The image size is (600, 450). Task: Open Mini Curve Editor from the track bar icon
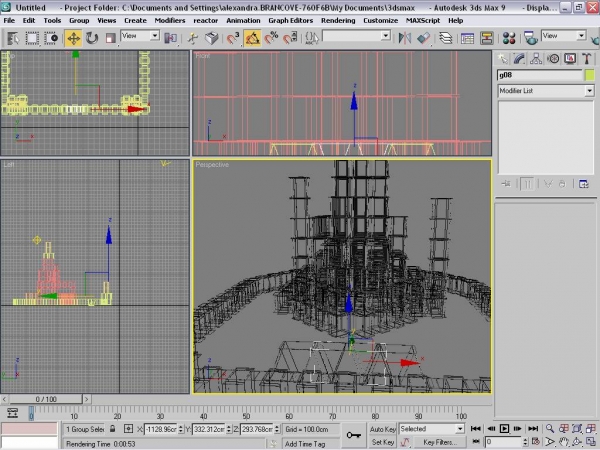[x=13, y=413]
